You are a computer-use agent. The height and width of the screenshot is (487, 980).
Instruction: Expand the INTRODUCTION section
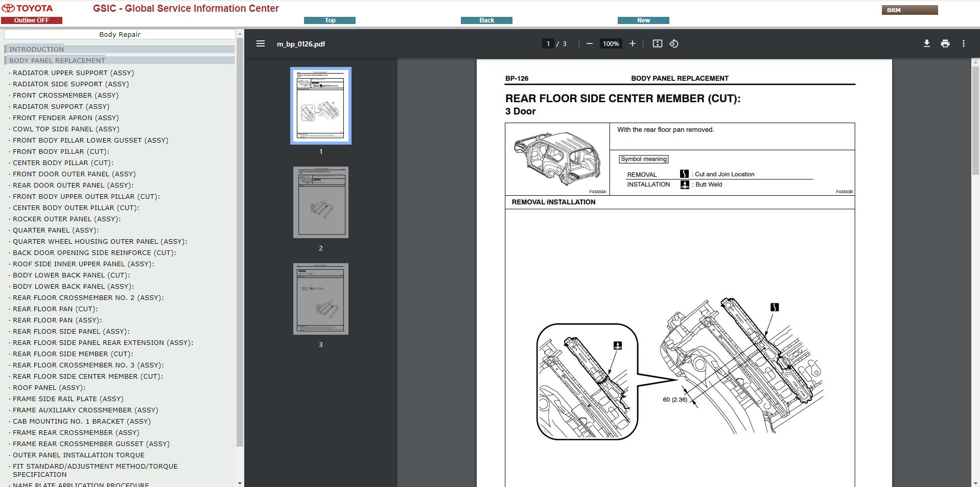click(x=120, y=49)
